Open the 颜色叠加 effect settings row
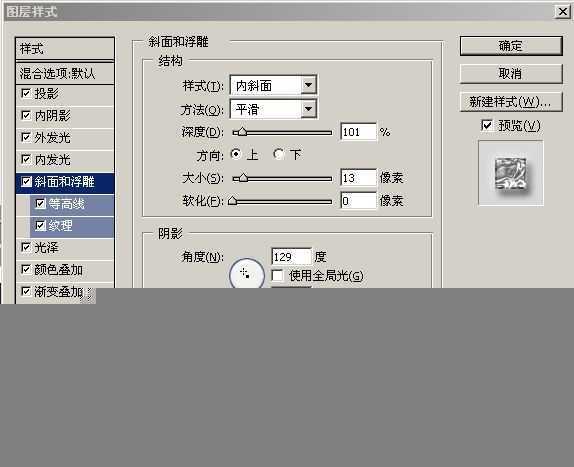 65,270
